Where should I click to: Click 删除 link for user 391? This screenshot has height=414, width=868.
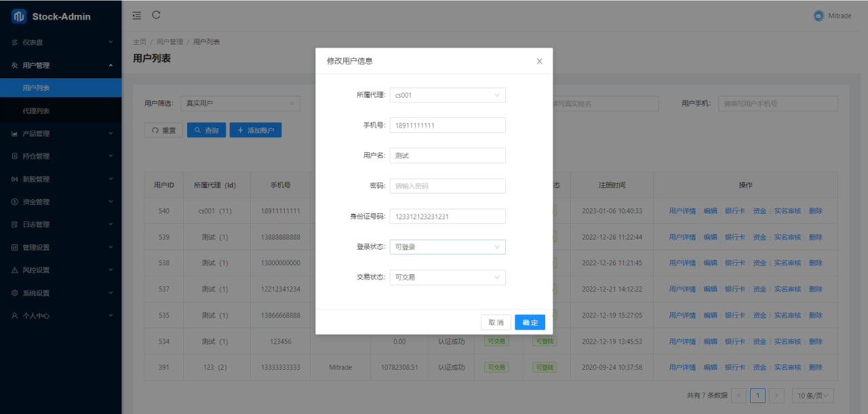tap(815, 367)
